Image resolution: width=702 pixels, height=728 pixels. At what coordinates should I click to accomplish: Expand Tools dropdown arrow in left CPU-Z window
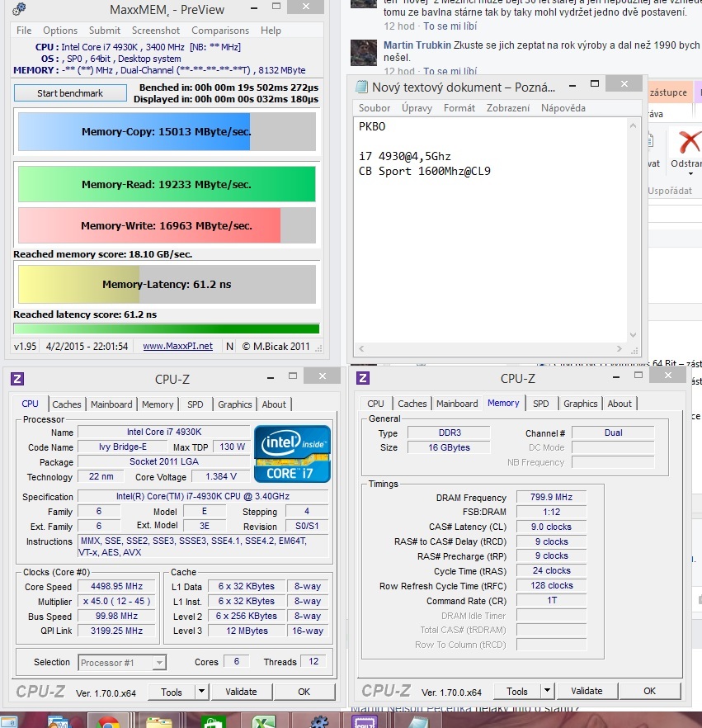point(201,692)
